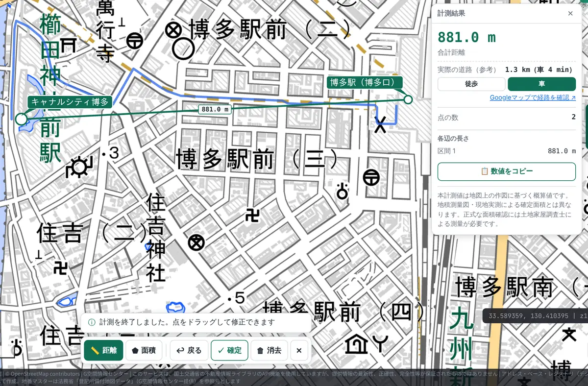The height and width of the screenshot is (386, 588).
Task: Click the police X-circle symbol near 住吉神社
Action: 196,241
